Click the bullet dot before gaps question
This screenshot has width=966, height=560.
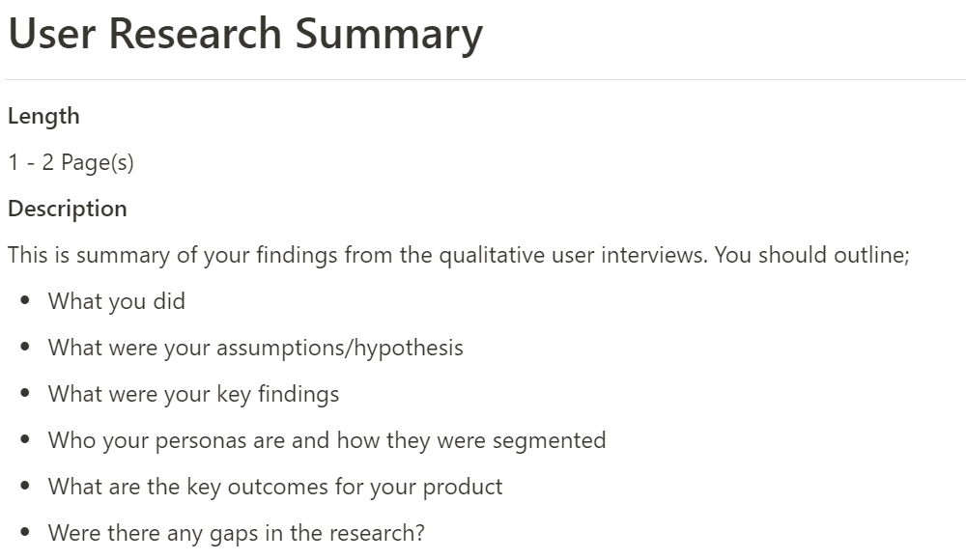tap(25, 532)
